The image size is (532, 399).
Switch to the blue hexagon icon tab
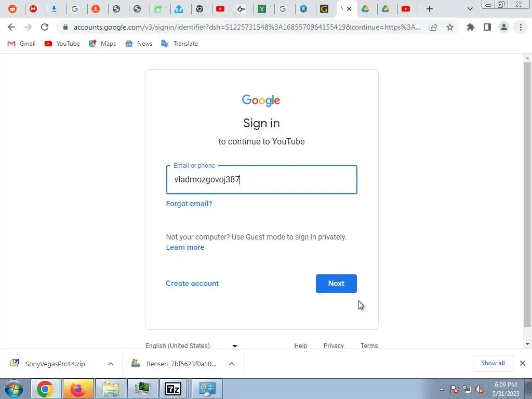(303, 9)
